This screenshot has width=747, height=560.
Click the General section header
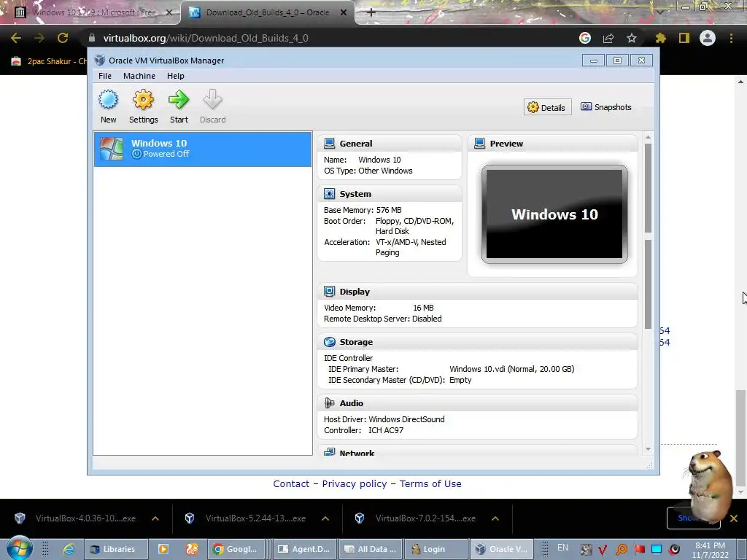coord(390,144)
